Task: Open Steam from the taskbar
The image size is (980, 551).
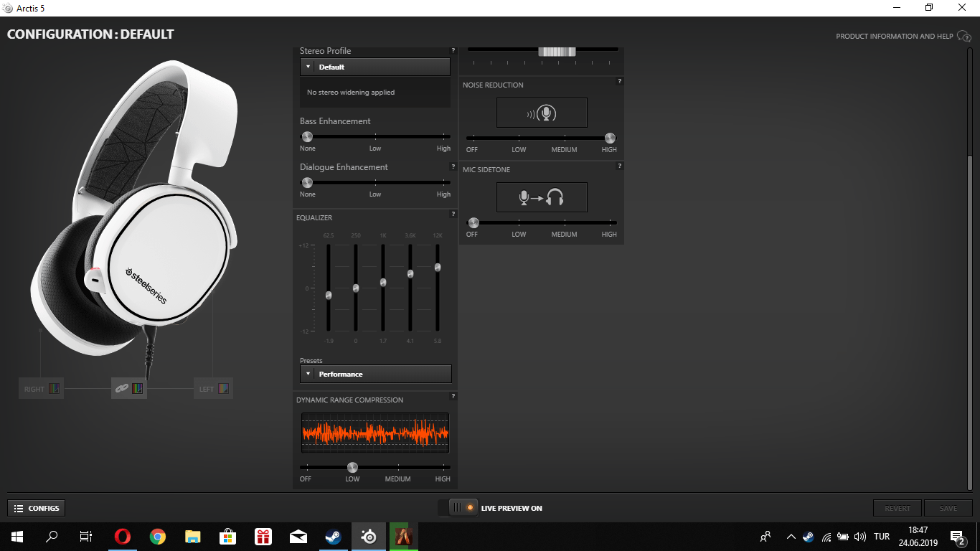Action: click(334, 536)
